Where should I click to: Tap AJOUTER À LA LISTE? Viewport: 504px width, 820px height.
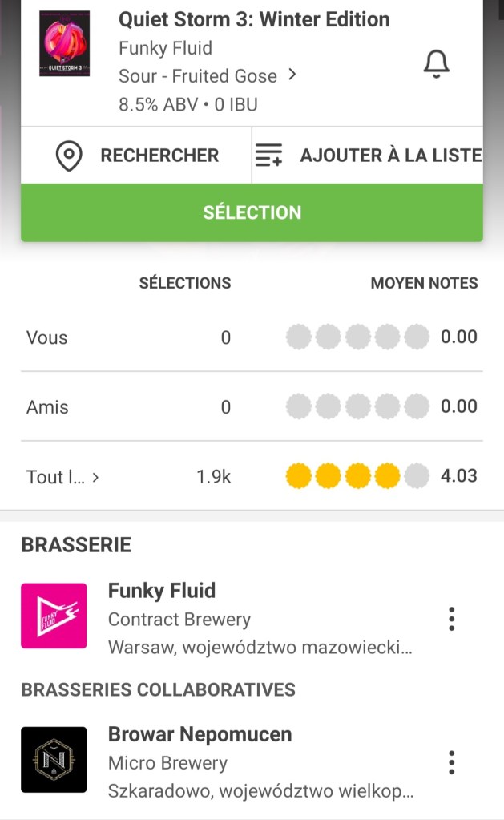(x=390, y=156)
